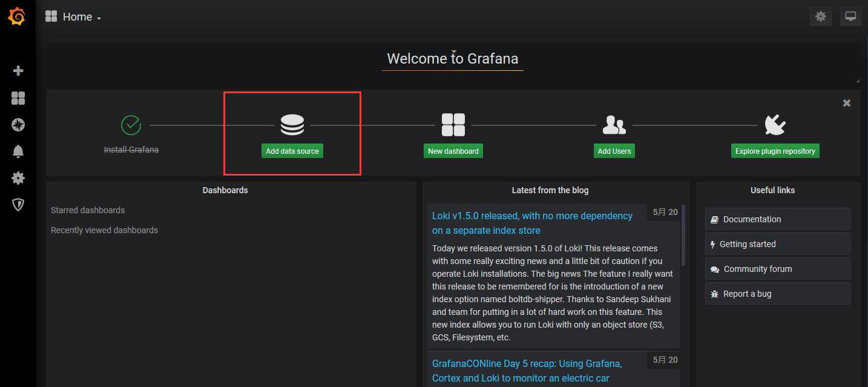Dismiss the getting started panel with X
This screenshot has height=387, width=868.
pyautogui.click(x=847, y=103)
